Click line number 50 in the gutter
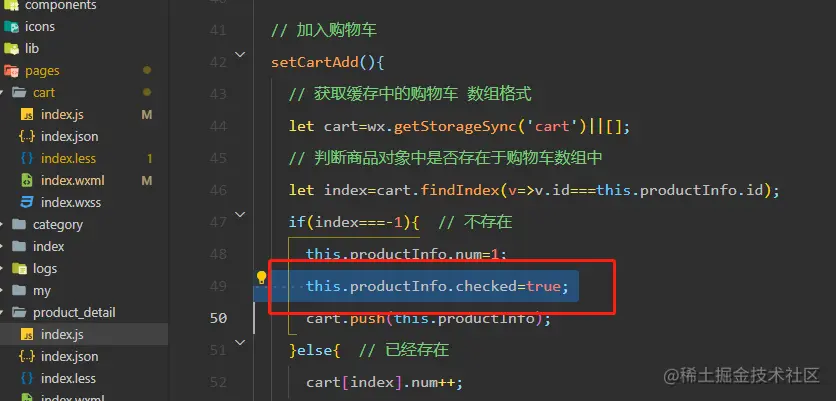The image size is (836, 401). [218, 318]
